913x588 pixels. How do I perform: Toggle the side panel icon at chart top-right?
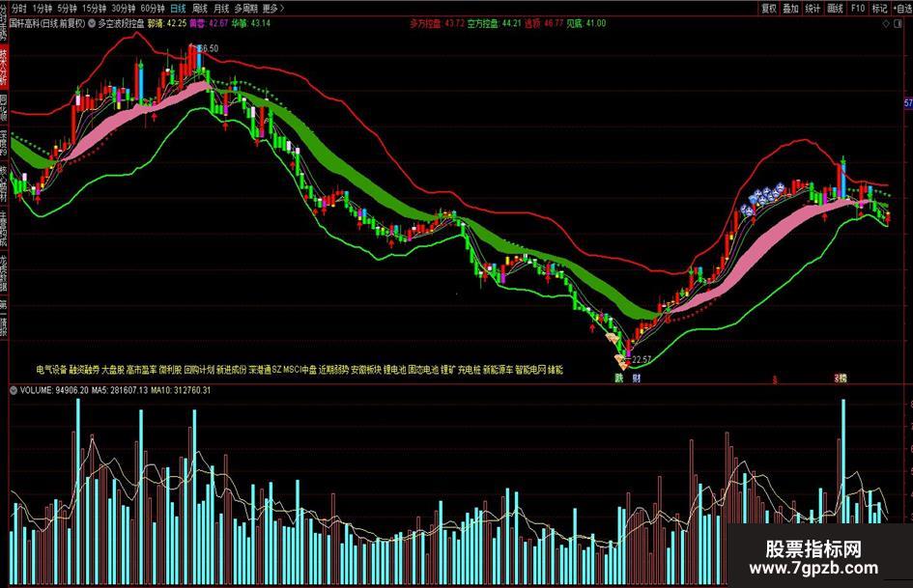897,24
